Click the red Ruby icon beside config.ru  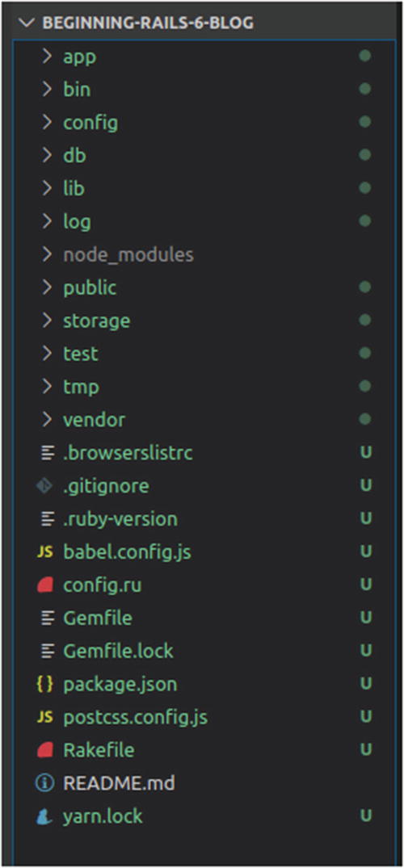pyautogui.click(x=45, y=585)
